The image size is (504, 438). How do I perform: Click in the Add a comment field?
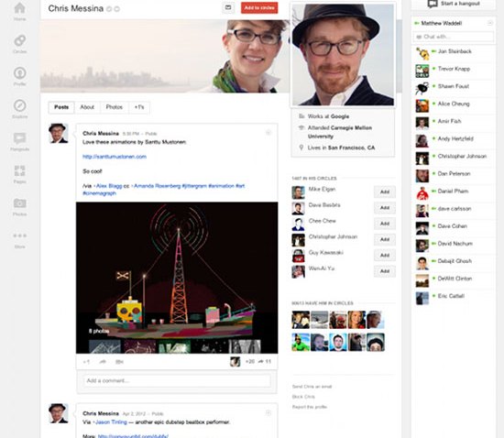click(177, 381)
